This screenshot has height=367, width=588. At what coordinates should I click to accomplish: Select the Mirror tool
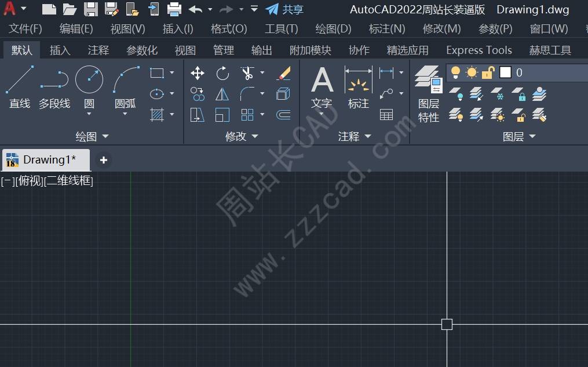[222, 94]
